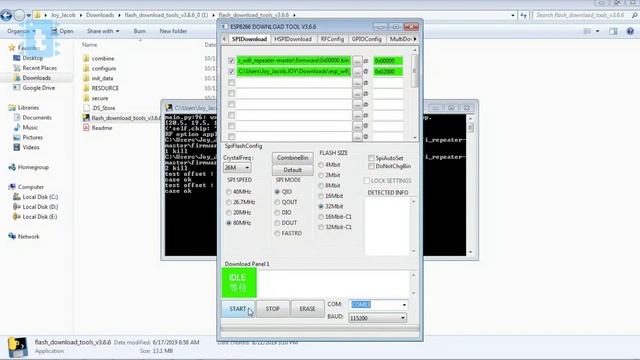Select 4Mbit flash size
640x360 pixels.
coord(321,164)
